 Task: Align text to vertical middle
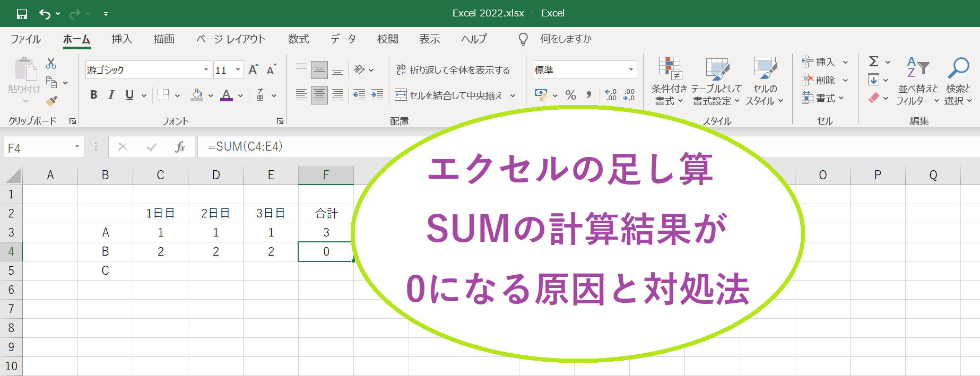click(319, 69)
